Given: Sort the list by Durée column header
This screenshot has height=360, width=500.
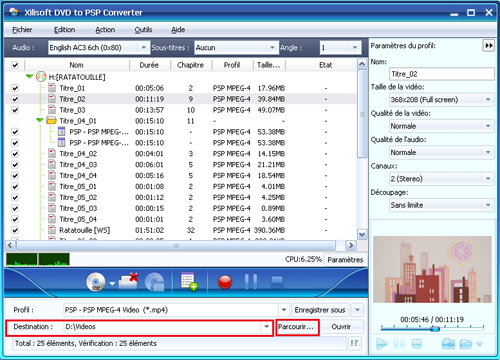Looking at the screenshot, I should tap(149, 65).
